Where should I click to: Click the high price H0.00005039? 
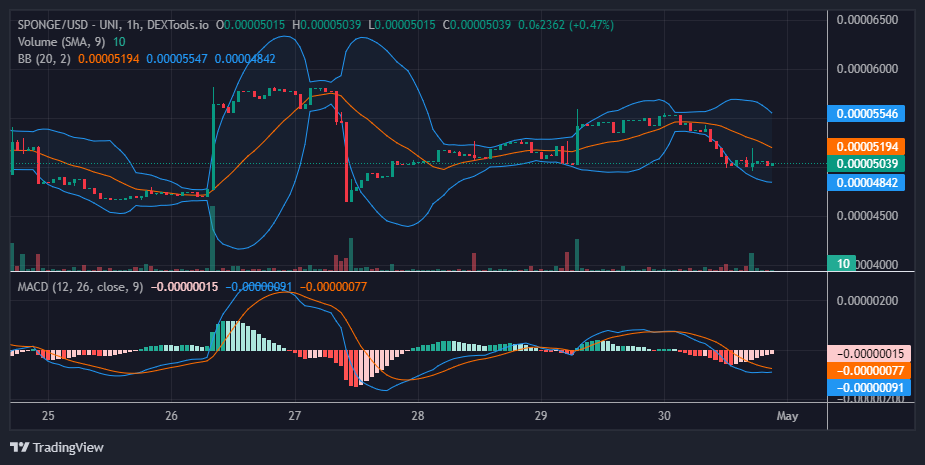[327, 25]
